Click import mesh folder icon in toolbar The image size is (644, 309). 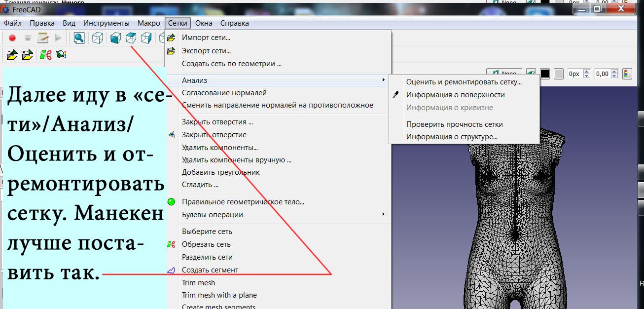(x=13, y=55)
